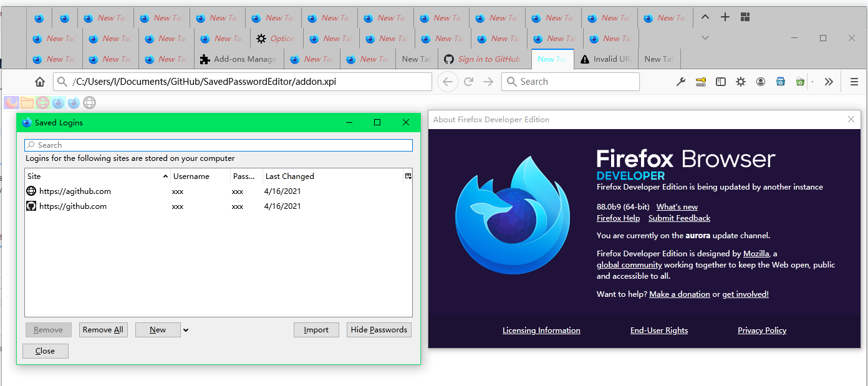Click the browser Search box
868x386 pixels.
point(571,82)
